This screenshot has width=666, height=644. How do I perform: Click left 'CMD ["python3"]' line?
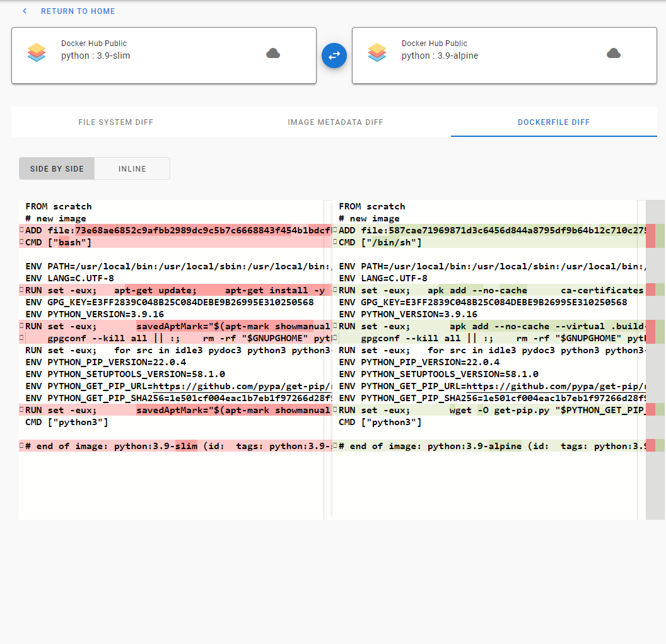[67, 422]
